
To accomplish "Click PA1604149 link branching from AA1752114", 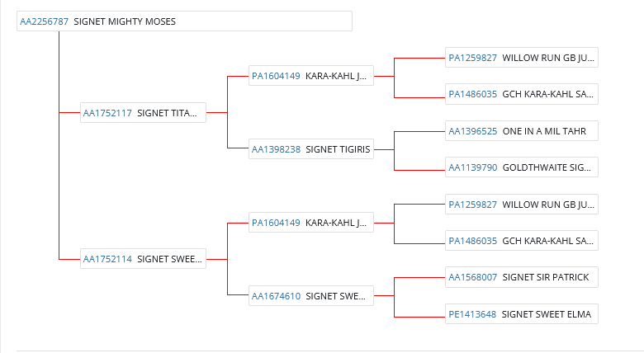I will click(276, 222).
